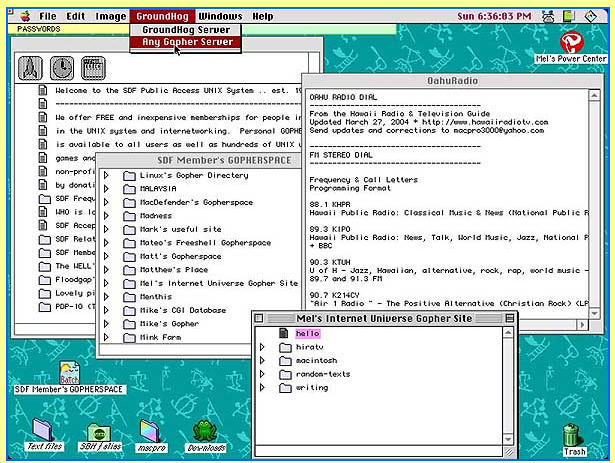Choose GroundHog Server menu item
Screen dimensions: 615x463
point(186,30)
